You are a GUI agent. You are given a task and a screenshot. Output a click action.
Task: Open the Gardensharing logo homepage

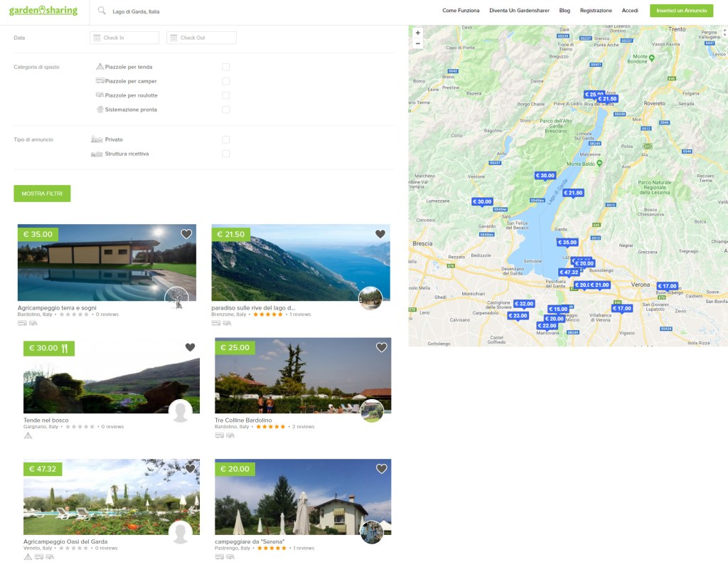(43, 11)
